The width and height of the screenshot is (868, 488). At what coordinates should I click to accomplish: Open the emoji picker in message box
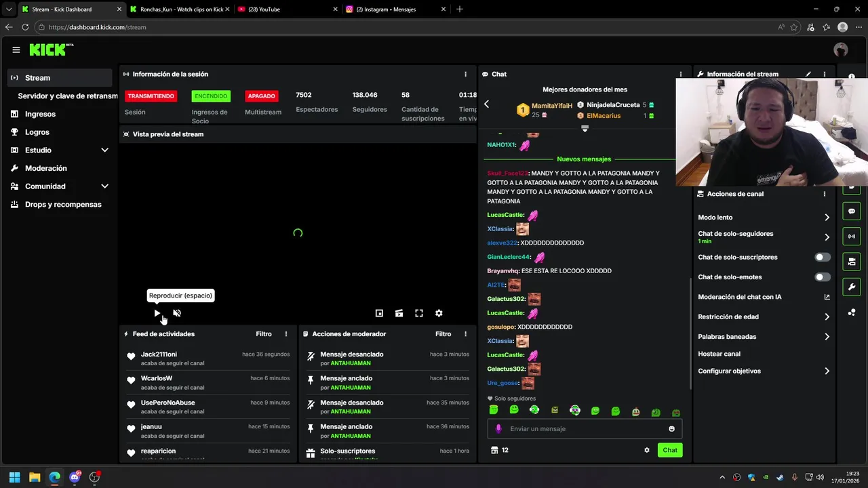(672, 428)
